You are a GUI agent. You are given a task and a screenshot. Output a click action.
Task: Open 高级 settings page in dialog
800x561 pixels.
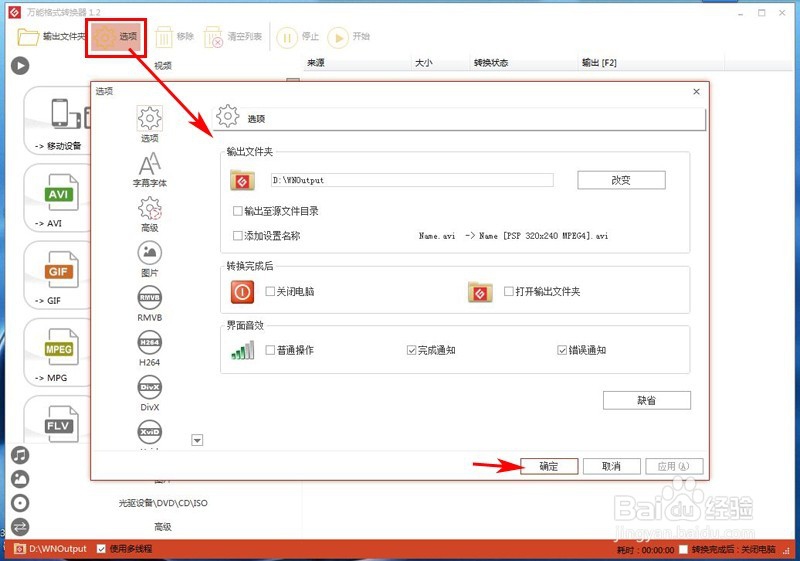[x=149, y=214]
